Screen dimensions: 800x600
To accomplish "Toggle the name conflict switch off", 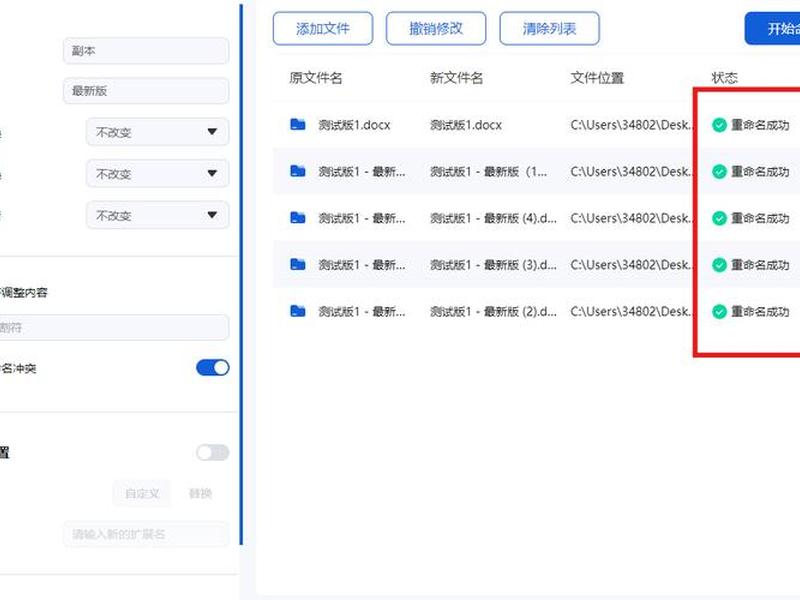I will (213, 368).
